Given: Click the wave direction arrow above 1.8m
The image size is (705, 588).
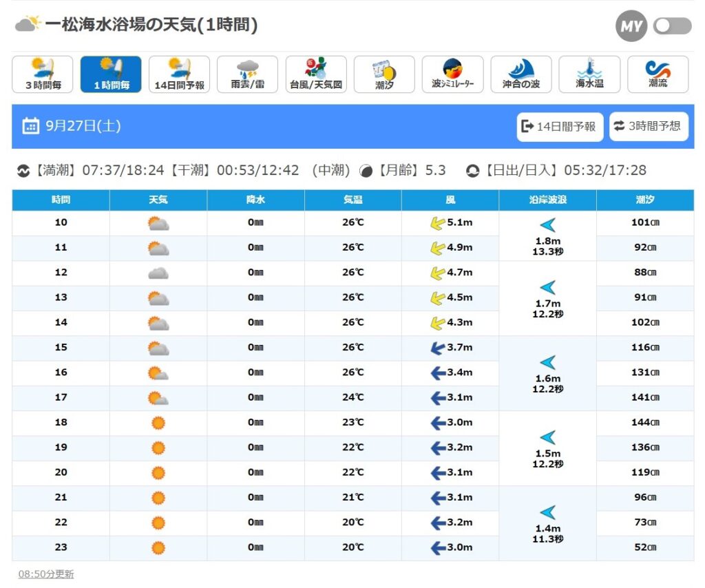Looking at the screenshot, I should coord(548,224).
